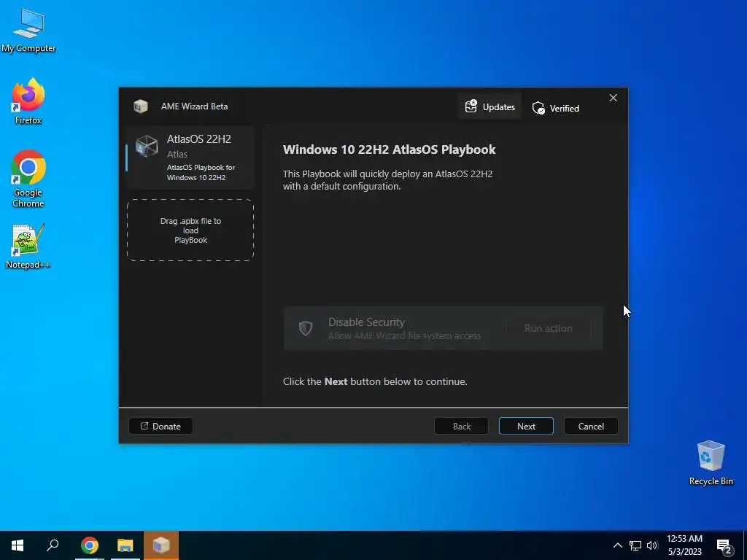Click the Donate button
Image resolution: width=747 pixels, height=560 pixels.
coord(160,426)
